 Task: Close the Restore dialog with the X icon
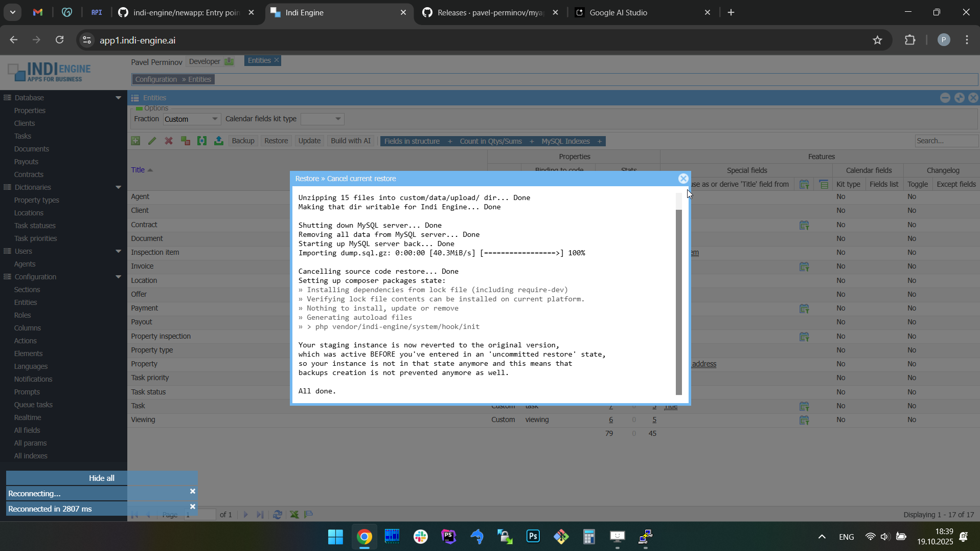coord(683,179)
